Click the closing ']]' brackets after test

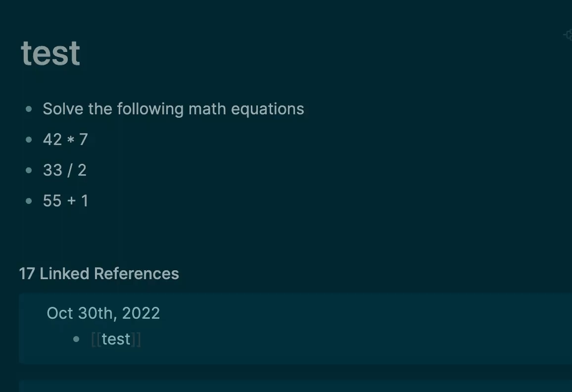tap(136, 339)
